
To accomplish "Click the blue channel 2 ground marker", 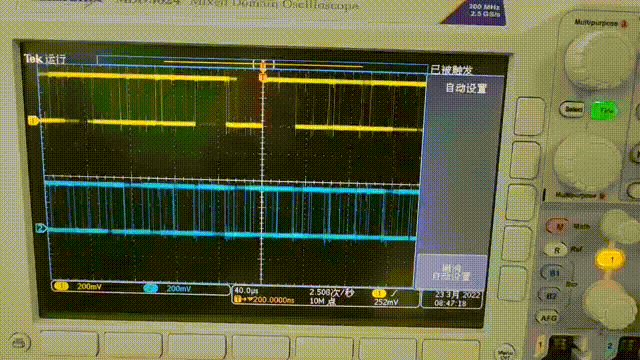I will click(x=41, y=228).
